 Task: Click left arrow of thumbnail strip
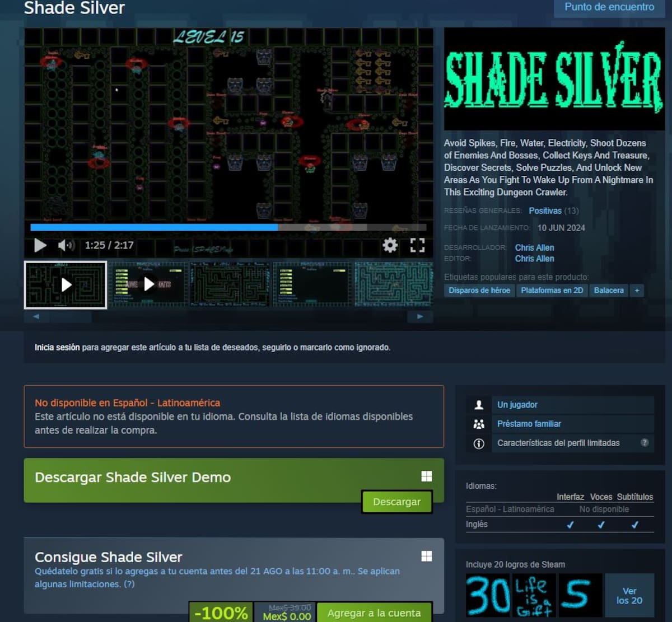tap(36, 317)
